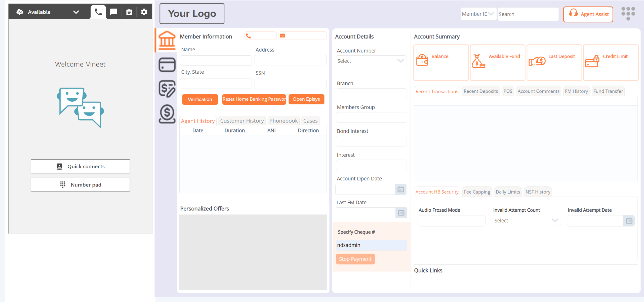644x302 pixels.
Task: Switch to Customer History tab
Action: tap(242, 121)
